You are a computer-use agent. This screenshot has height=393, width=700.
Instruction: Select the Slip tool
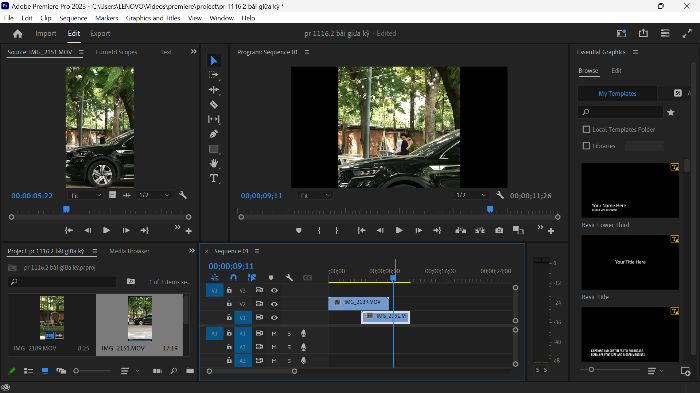[x=214, y=119]
